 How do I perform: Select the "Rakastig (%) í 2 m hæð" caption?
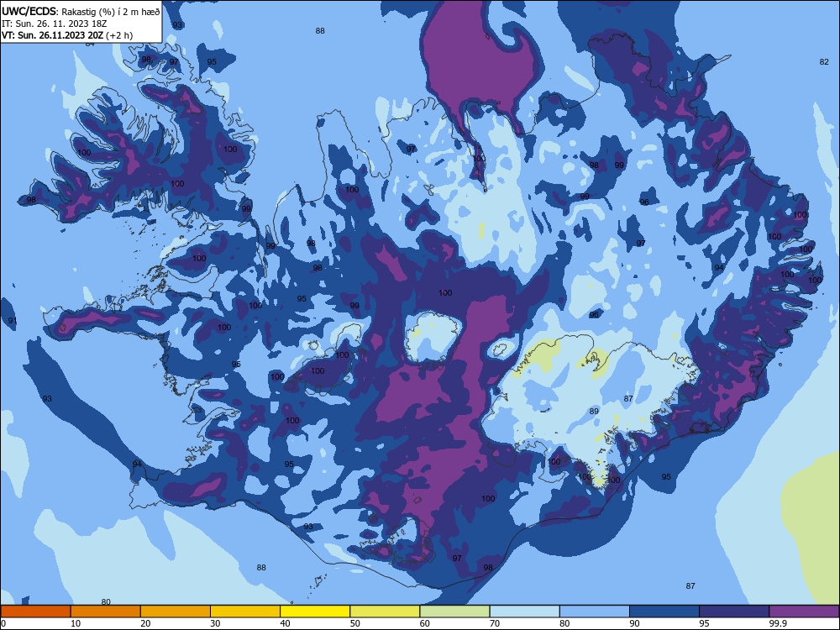[x=111, y=12]
